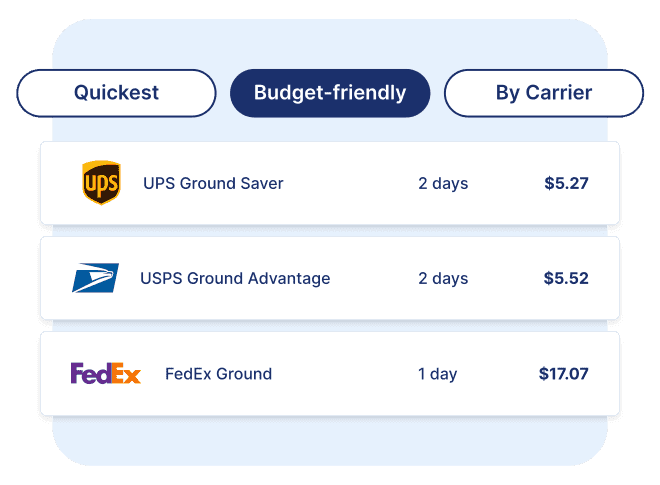Click the $17.07 price
660x485 pixels.
point(563,374)
